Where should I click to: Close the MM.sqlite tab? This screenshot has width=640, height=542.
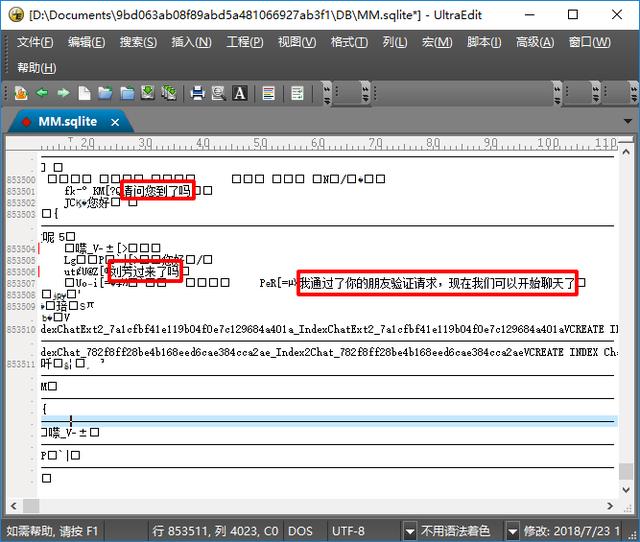pyautogui.click(x=116, y=121)
